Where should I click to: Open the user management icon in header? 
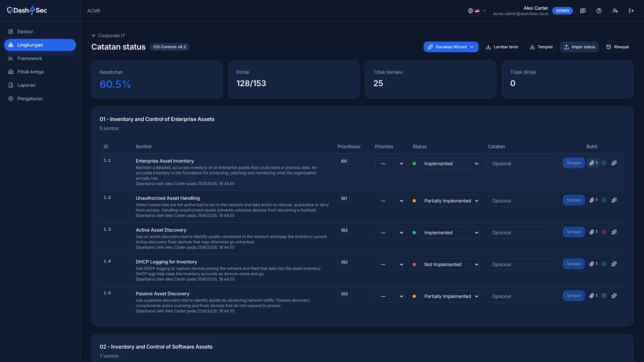[x=615, y=11]
